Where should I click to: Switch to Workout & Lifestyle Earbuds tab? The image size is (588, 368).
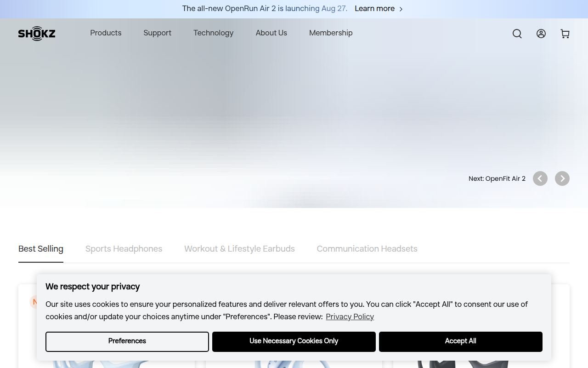coord(240,249)
